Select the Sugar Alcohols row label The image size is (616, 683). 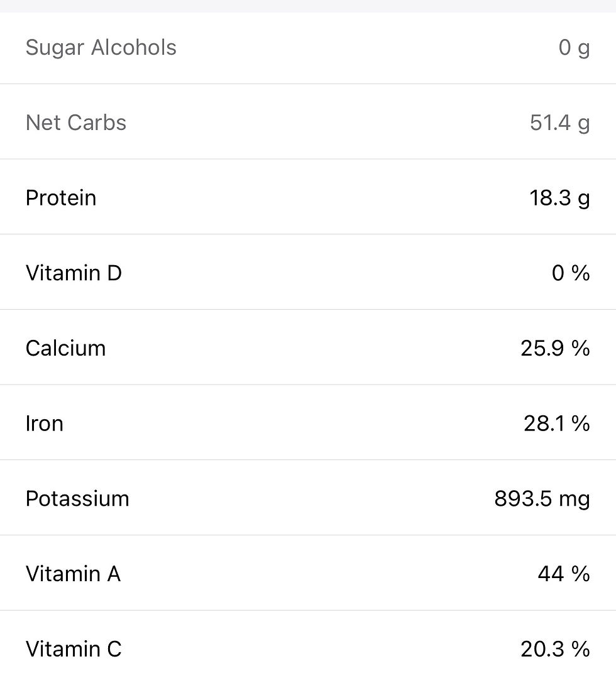[x=101, y=47]
